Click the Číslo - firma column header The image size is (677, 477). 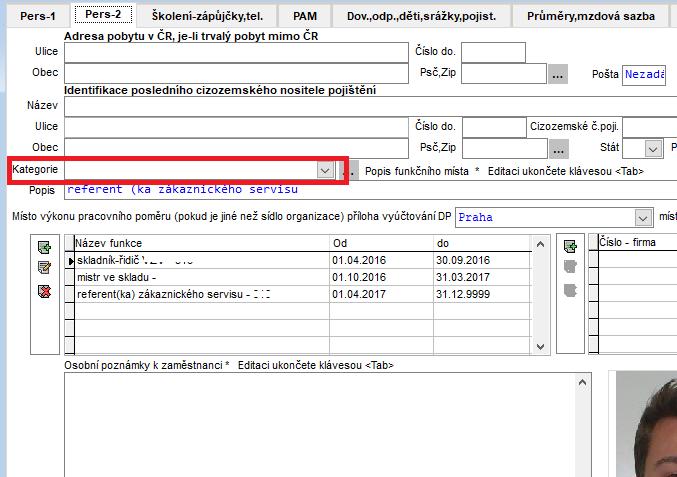(x=637, y=242)
